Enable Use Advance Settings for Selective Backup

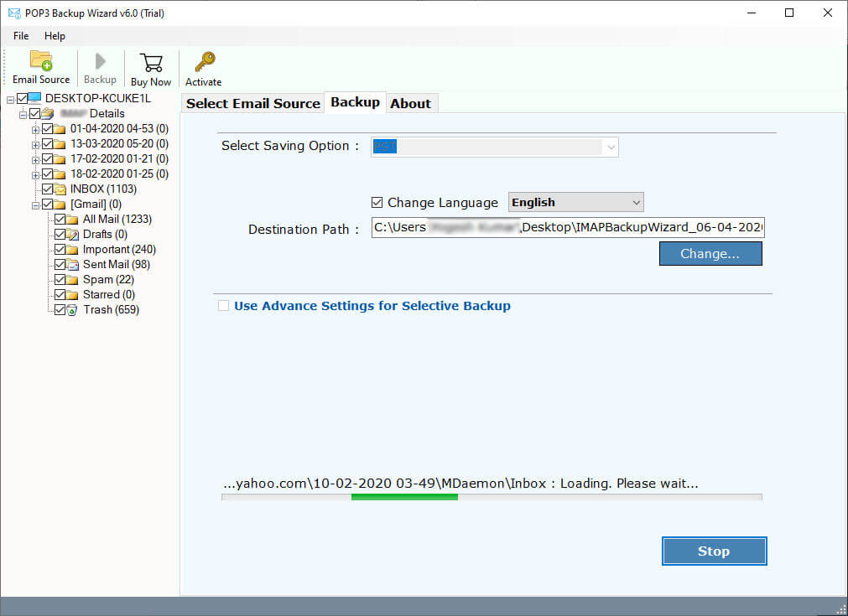[223, 306]
